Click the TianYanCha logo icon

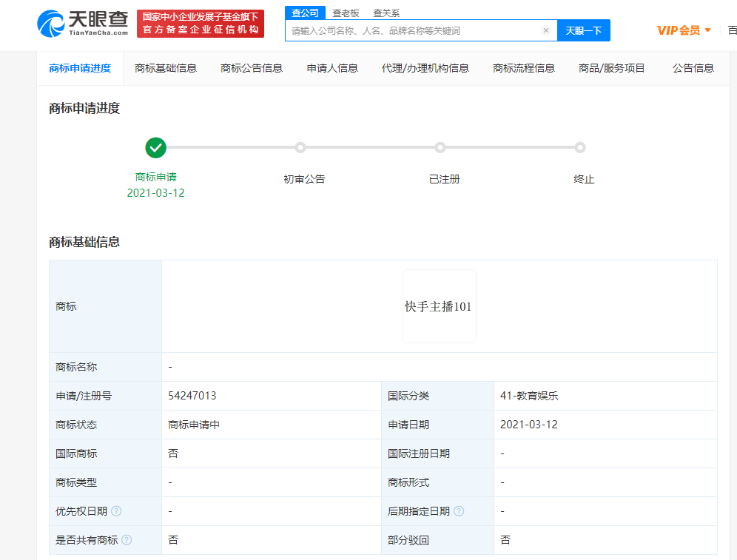51,23
